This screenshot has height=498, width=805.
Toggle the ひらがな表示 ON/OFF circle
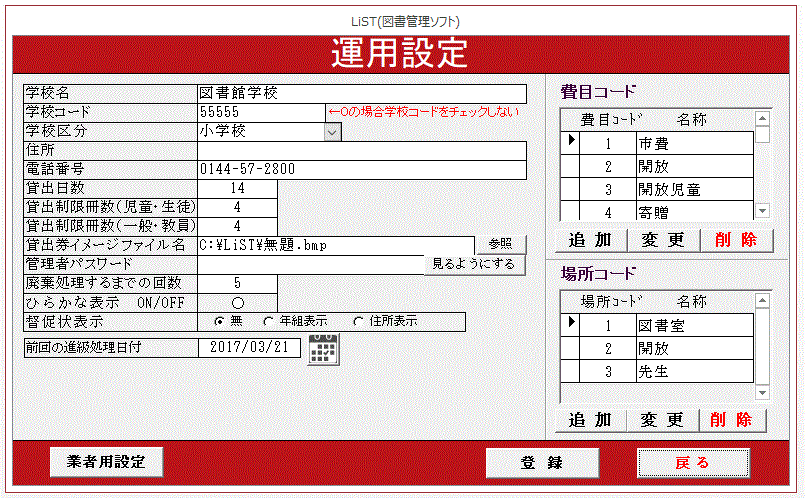(238, 303)
